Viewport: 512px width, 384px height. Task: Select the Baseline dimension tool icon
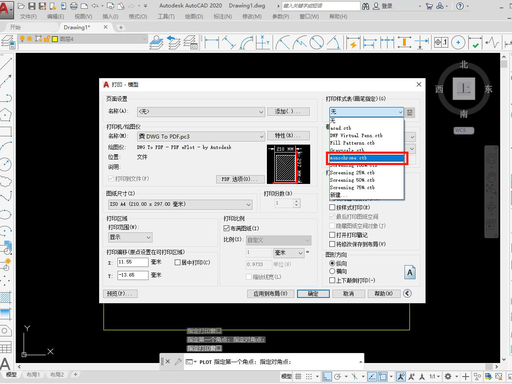370,43
